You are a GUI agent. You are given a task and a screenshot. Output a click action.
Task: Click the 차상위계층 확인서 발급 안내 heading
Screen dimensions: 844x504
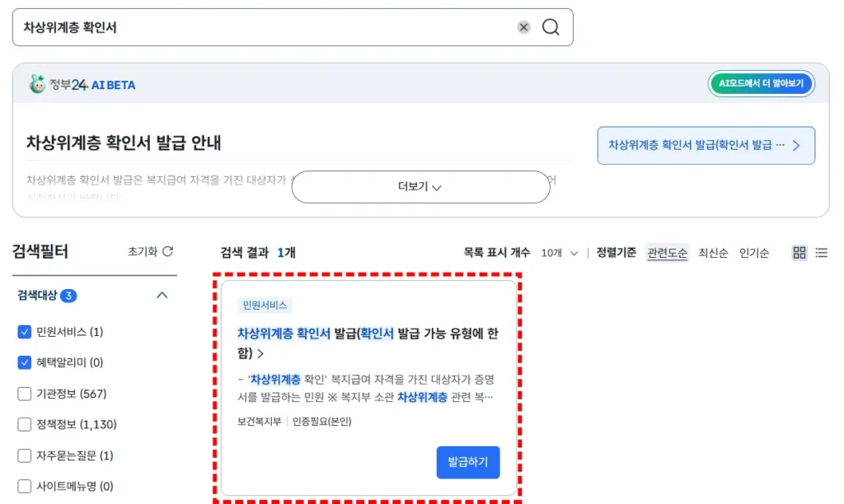tap(124, 142)
